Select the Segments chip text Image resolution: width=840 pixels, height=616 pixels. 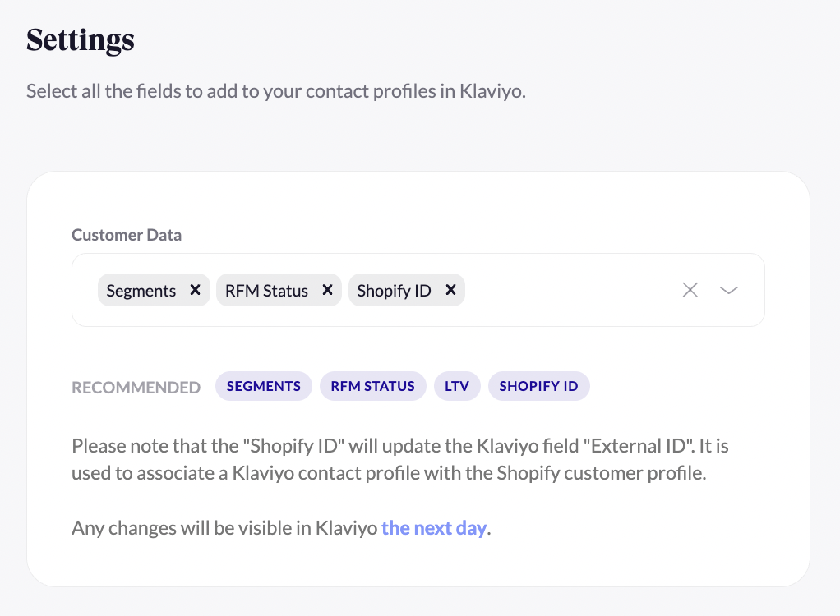(140, 290)
